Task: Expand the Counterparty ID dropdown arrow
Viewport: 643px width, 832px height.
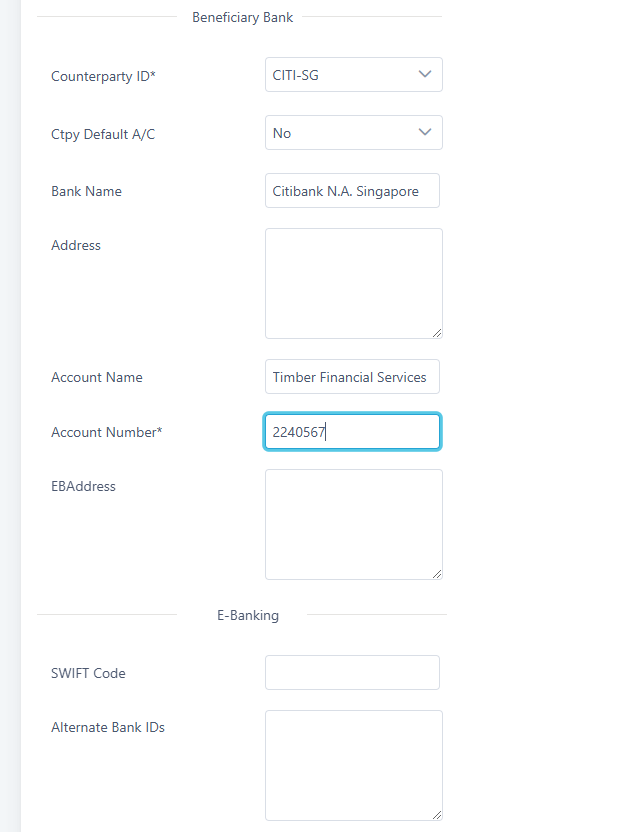Action: 425,74
